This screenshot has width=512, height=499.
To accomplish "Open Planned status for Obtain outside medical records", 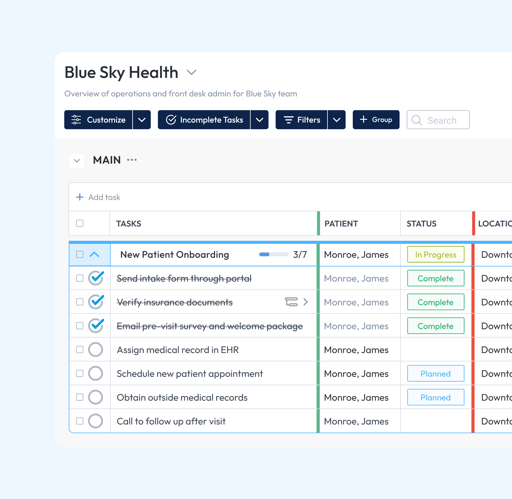I will (x=436, y=397).
